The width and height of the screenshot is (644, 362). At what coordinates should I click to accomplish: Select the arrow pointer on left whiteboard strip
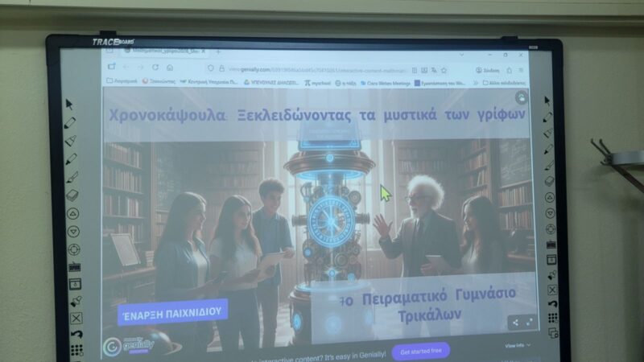[70, 104]
